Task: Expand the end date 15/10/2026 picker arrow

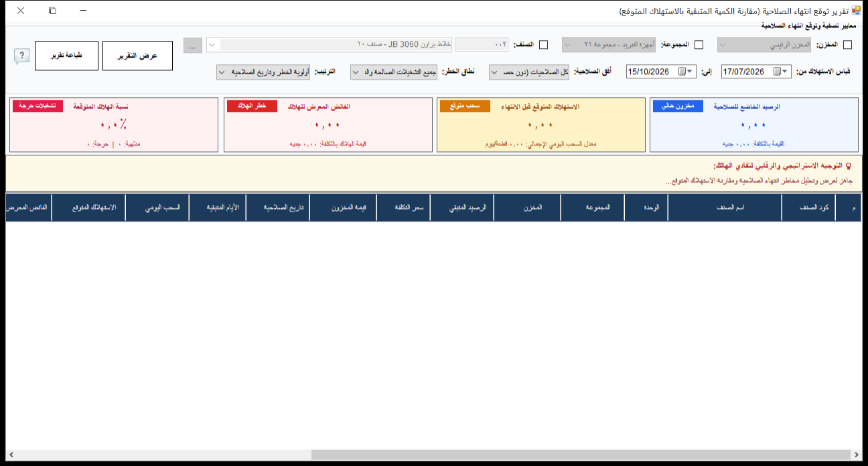Action: pyautogui.click(x=690, y=72)
